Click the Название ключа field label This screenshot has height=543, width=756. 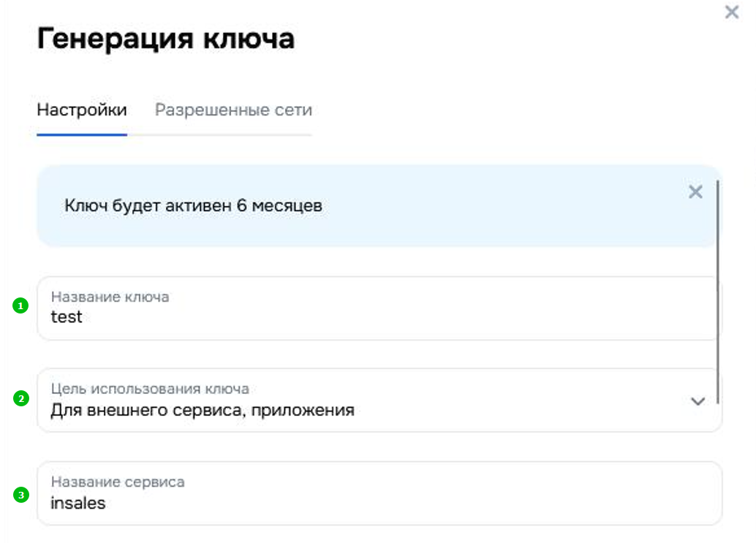click(x=110, y=297)
